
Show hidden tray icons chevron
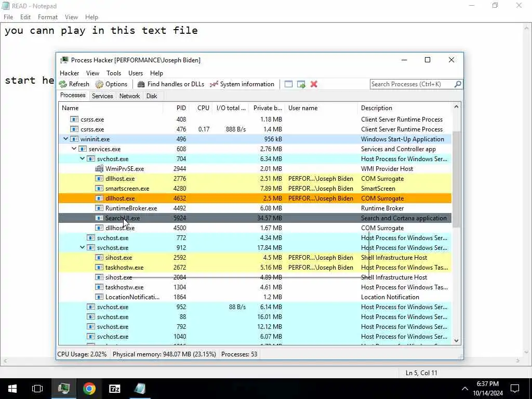point(465,389)
